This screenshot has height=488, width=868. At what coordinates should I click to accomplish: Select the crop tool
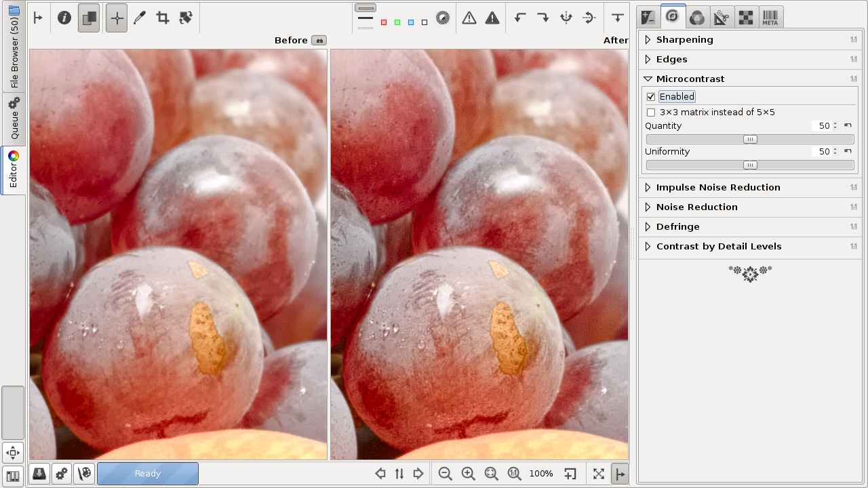[163, 18]
